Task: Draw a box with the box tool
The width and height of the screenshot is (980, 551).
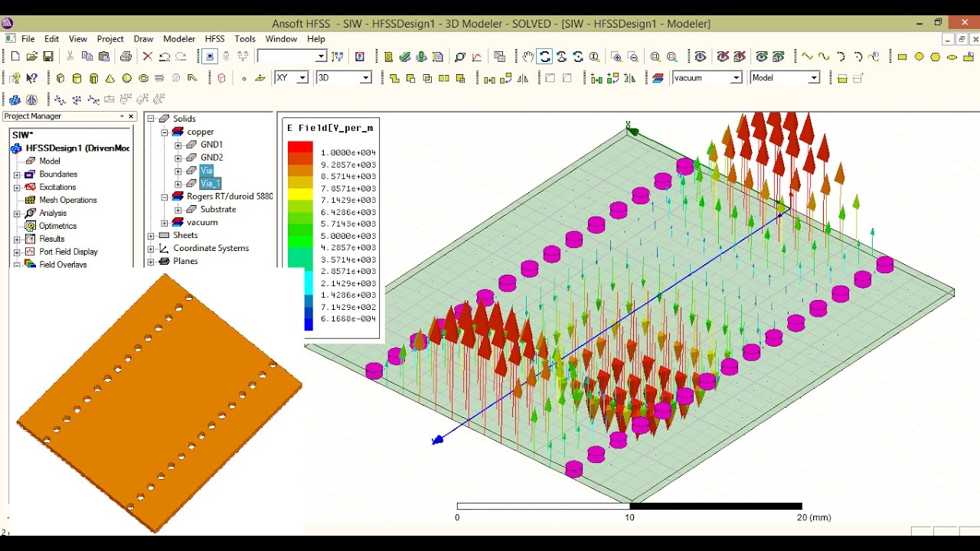Action: 60,78
